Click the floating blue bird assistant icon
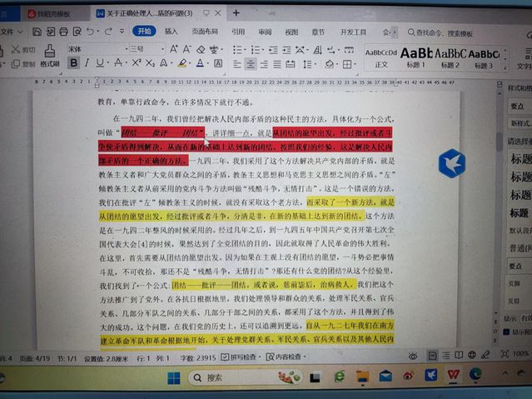The image size is (532, 399). 451,162
